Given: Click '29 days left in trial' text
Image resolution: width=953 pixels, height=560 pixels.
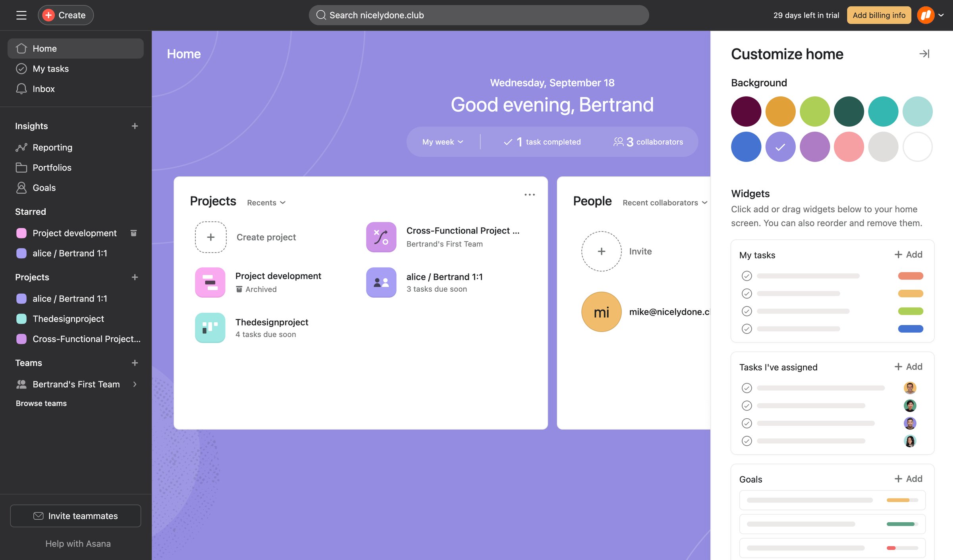Looking at the screenshot, I should 806,15.
